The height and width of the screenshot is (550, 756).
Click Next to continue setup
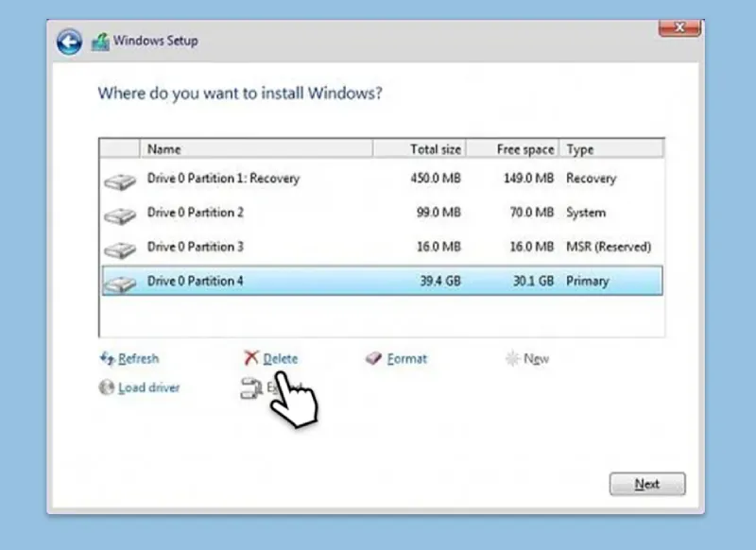point(647,484)
